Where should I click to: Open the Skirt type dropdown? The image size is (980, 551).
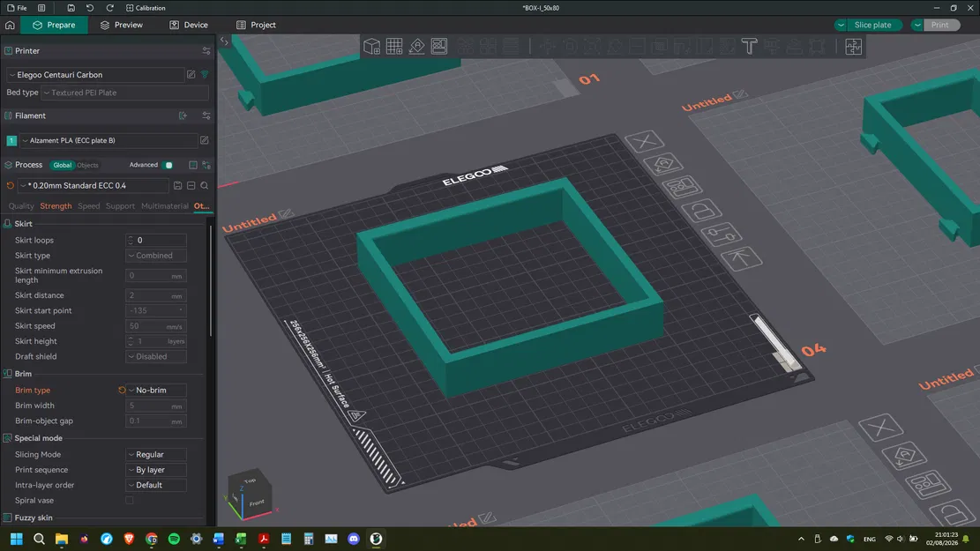[x=156, y=256]
